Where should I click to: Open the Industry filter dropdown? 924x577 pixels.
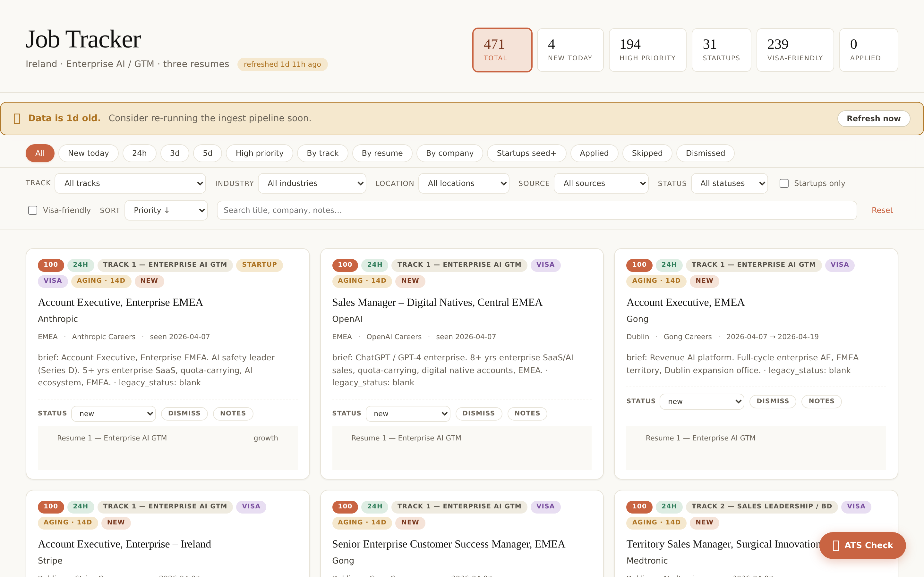(312, 183)
